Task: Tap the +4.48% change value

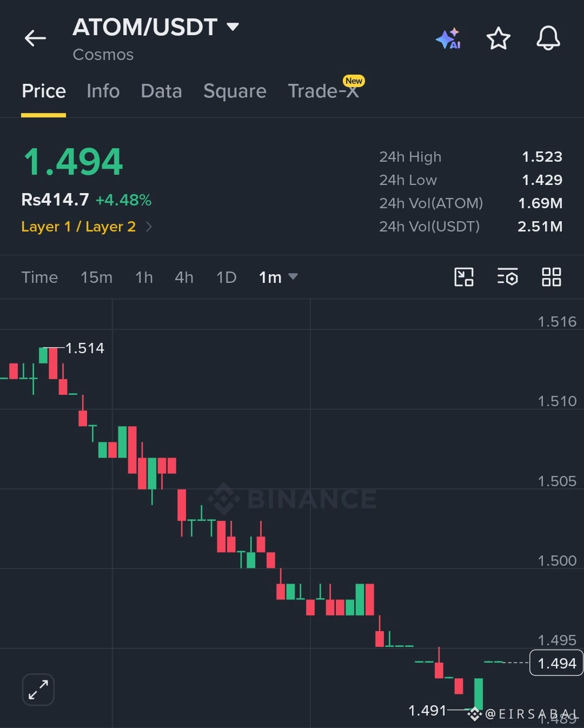Action: [x=123, y=200]
